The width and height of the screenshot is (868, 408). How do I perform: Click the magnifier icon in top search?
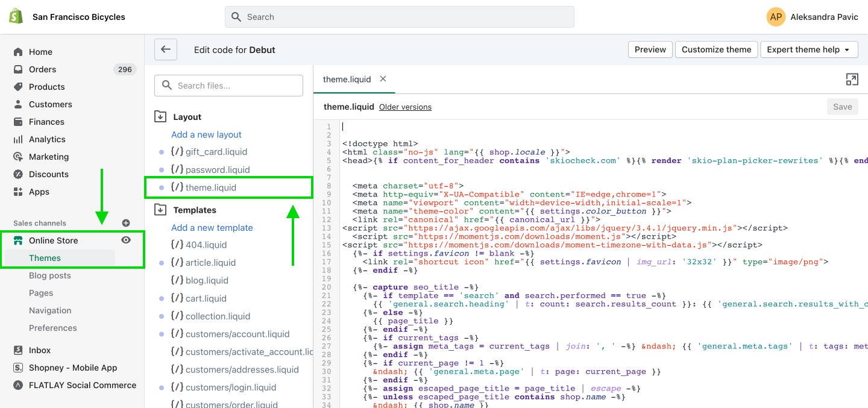tap(236, 17)
